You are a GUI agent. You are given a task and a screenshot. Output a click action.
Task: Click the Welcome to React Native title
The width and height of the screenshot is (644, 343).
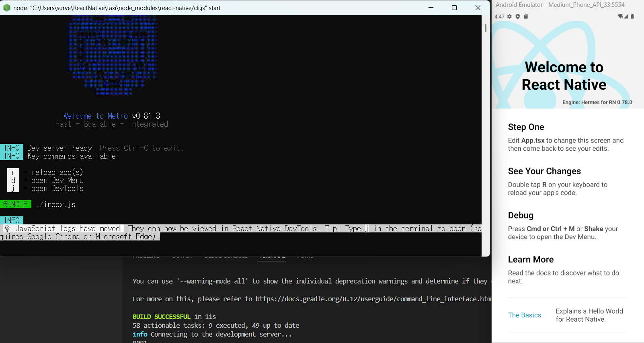[564, 76]
